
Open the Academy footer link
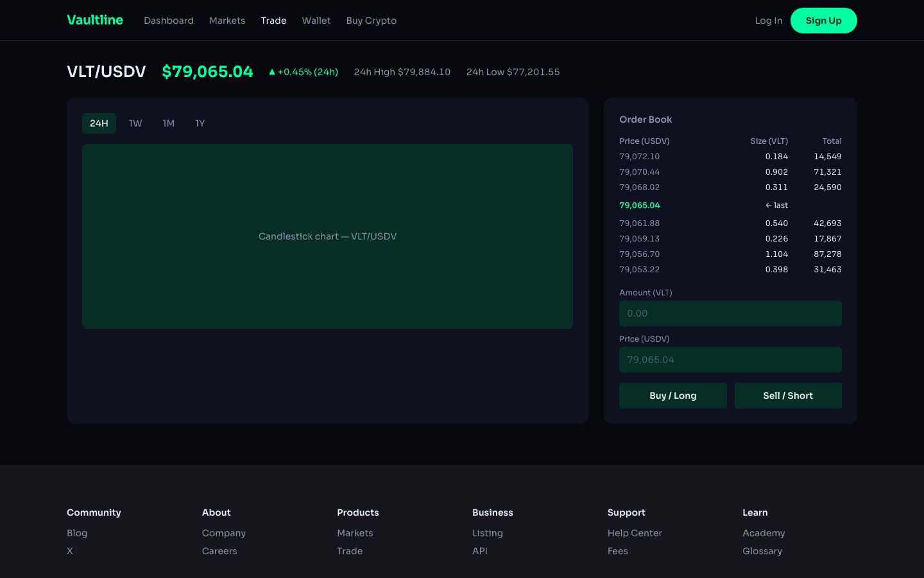click(x=764, y=533)
